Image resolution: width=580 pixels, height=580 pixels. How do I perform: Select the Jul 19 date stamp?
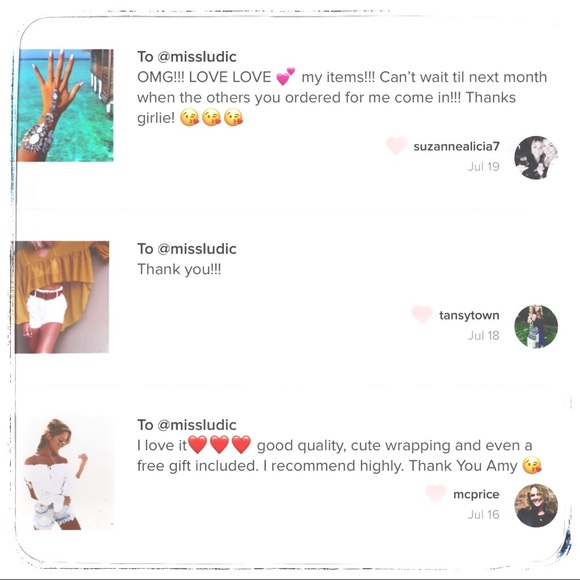483,167
